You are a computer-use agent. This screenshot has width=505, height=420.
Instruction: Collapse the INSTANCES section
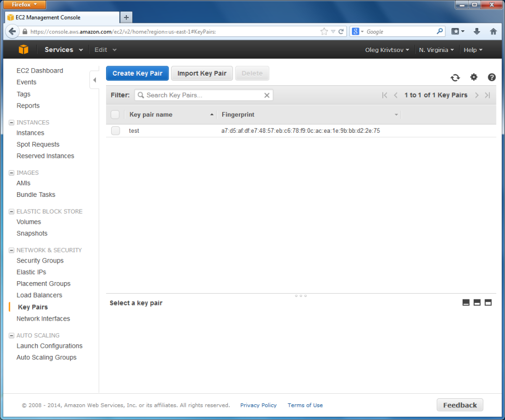point(11,123)
